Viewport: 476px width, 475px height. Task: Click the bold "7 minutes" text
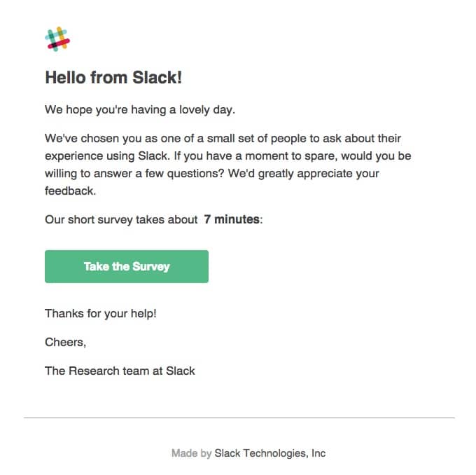pyautogui.click(x=232, y=219)
